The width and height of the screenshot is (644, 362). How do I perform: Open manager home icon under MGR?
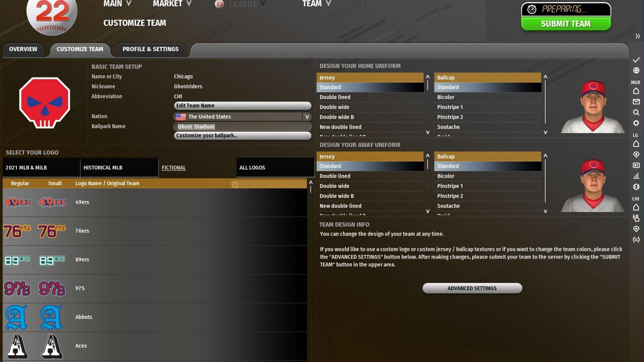636,91
